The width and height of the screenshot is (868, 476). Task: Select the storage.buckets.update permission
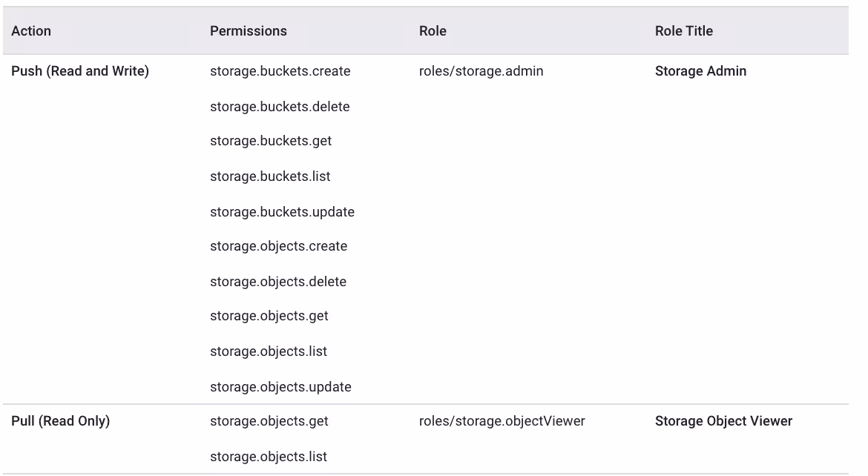pos(282,212)
